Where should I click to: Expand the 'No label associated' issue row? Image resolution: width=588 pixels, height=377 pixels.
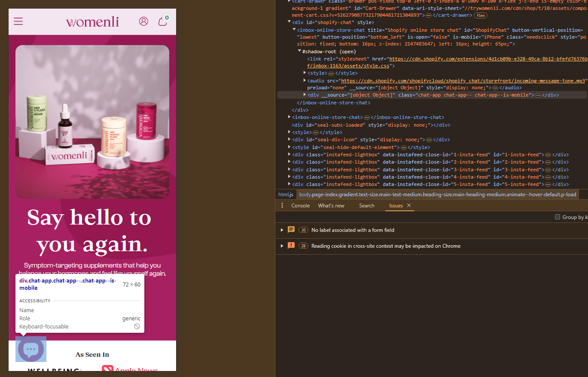click(x=282, y=230)
